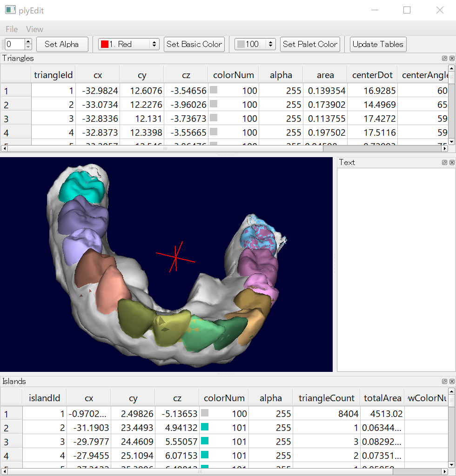This screenshot has height=476, width=456.
Task: Open the View menu
Action: coord(34,29)
